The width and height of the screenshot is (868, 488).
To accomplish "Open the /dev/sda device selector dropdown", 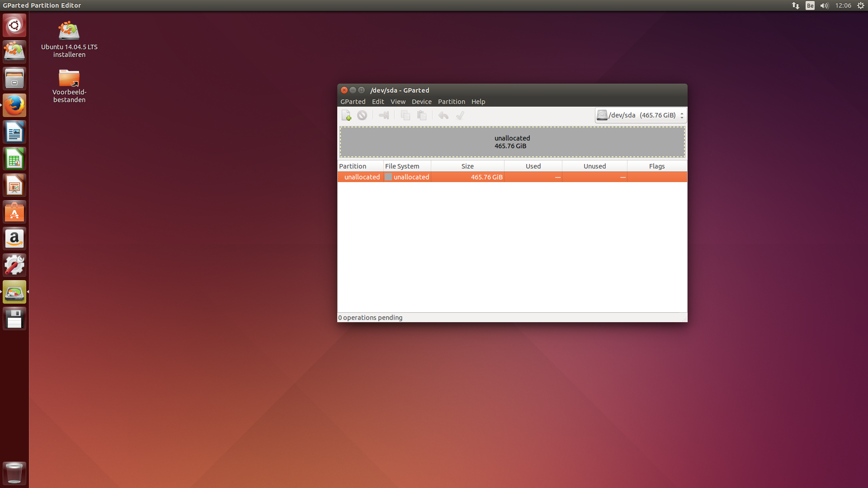I will (x=641, y=115).
